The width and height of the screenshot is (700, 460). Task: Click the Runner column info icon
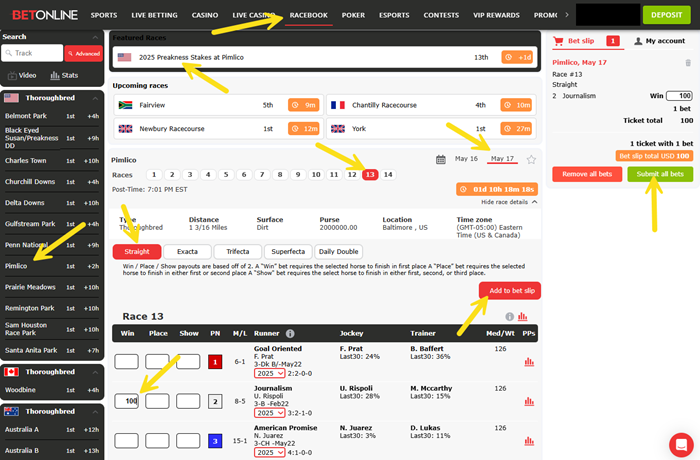(290, 334)
